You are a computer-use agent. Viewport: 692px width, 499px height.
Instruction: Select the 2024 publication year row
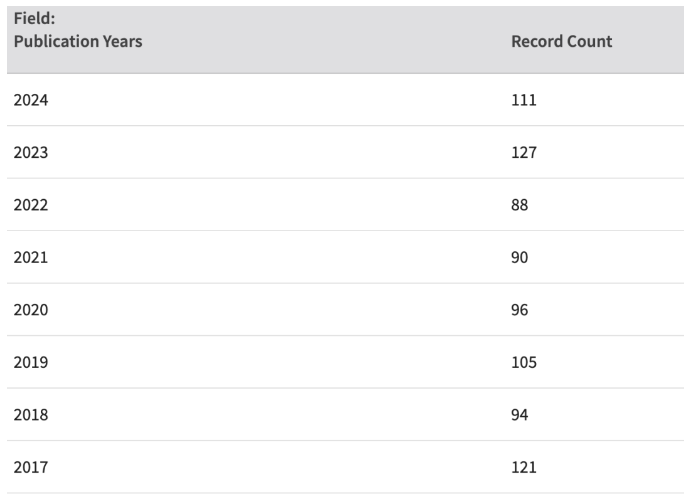coord(346,100)
